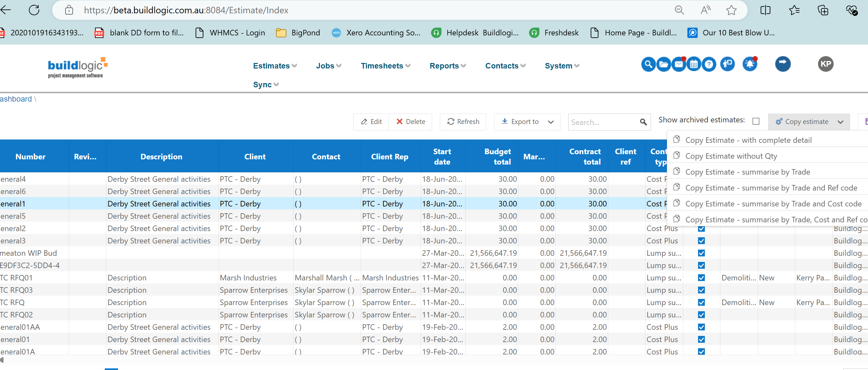Click the magnifier search icon in header

pos(648,64)
